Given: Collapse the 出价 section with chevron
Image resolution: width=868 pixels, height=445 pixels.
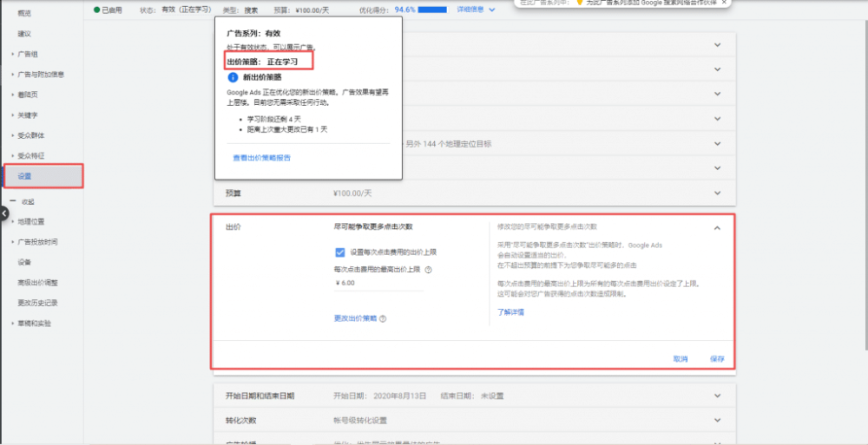Looking at the screenshot, I should point(717,228).
